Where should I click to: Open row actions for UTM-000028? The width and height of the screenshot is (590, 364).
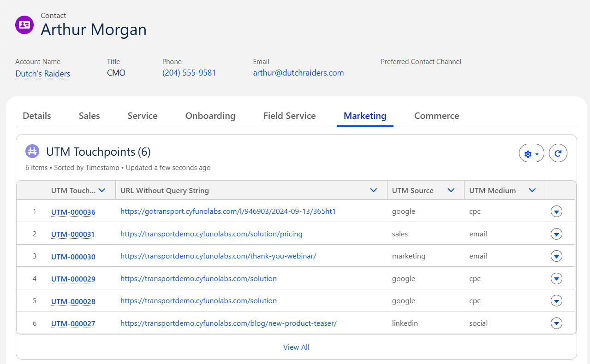pos(556,300)
